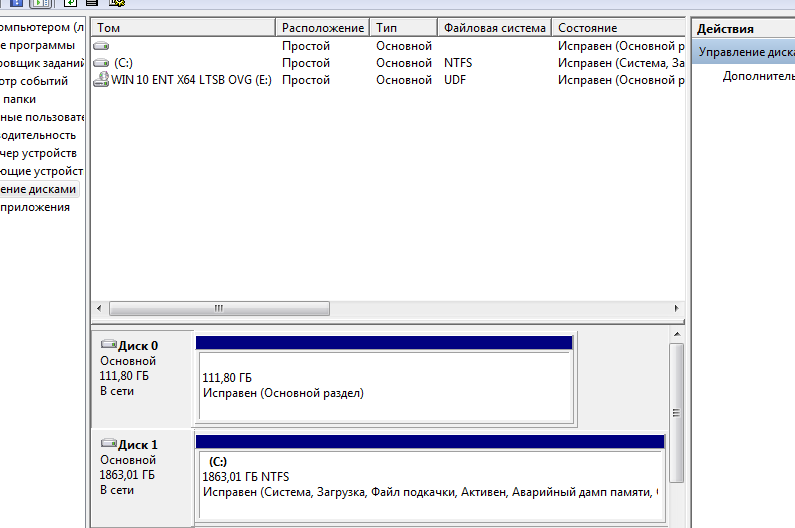This screenshot has height=528, width=795.
Task: Click the unnamed volume's drive icon in the list
Action: pyautogui.click(x=101, y=46)
